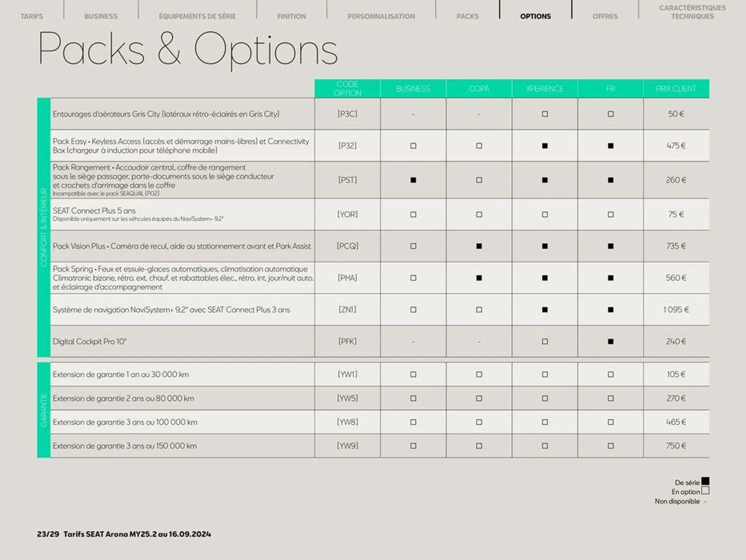746x560 pixels.
Task: Click the 735 € price cell
Action: click(x=676, y=246)
